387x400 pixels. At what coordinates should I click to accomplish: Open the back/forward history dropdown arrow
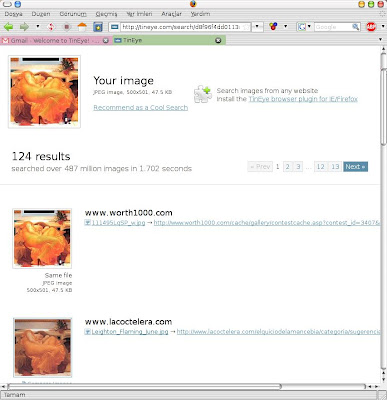click(38, 26)
